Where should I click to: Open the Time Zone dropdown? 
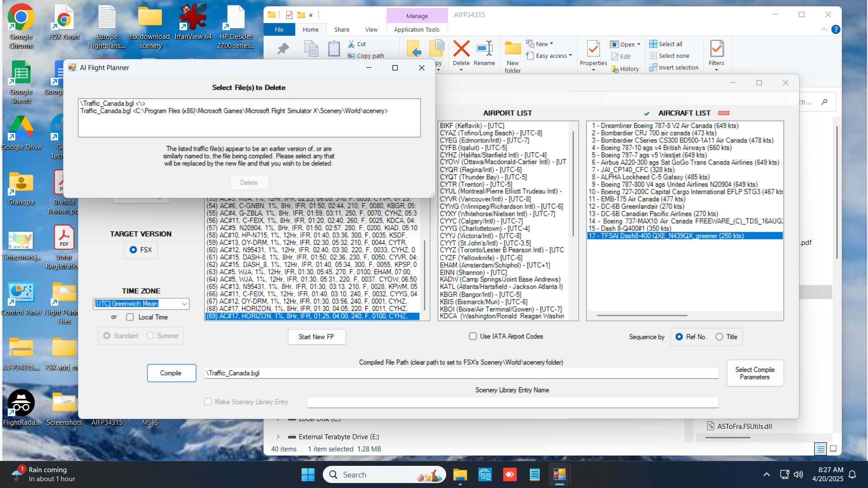point(184,304)
